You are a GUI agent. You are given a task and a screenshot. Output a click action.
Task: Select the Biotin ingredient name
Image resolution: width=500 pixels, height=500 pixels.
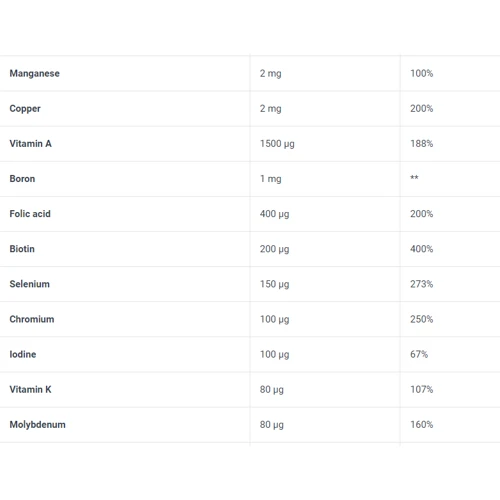tap(22, 249)
